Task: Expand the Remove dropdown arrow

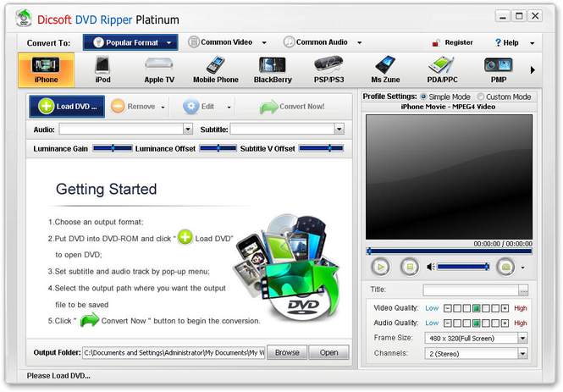Action: (x=163, y=108)
